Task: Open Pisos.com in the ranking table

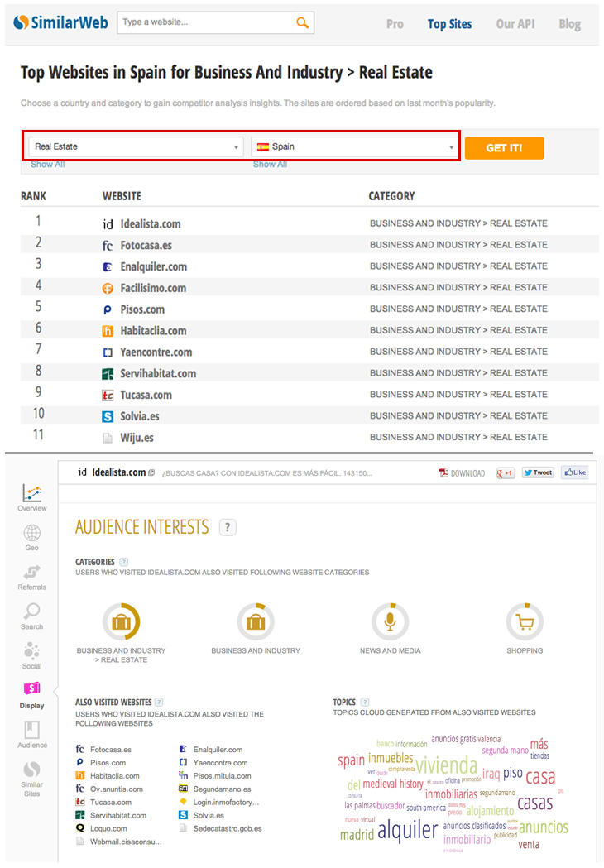Action: pos(142,309)
